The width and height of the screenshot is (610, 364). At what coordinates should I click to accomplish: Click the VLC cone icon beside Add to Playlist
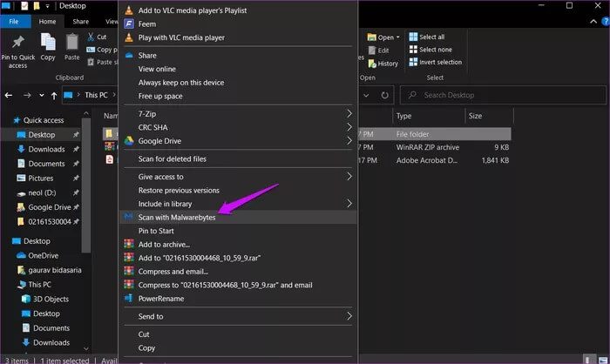pos(129,10)
